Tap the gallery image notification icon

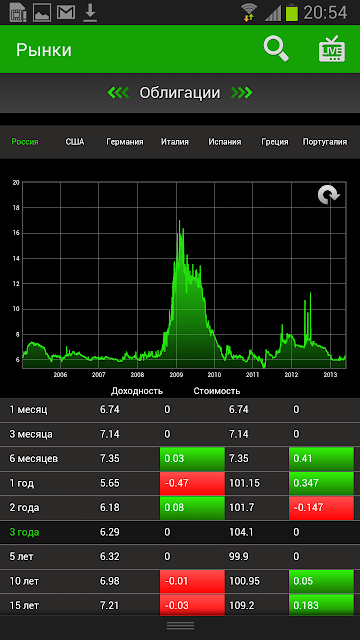pos(42,12)
